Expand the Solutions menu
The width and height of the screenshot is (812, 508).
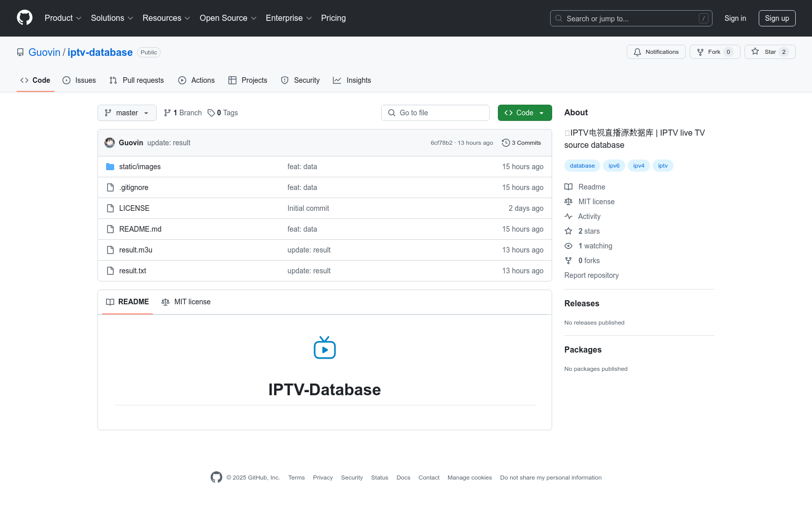(112, 18)
